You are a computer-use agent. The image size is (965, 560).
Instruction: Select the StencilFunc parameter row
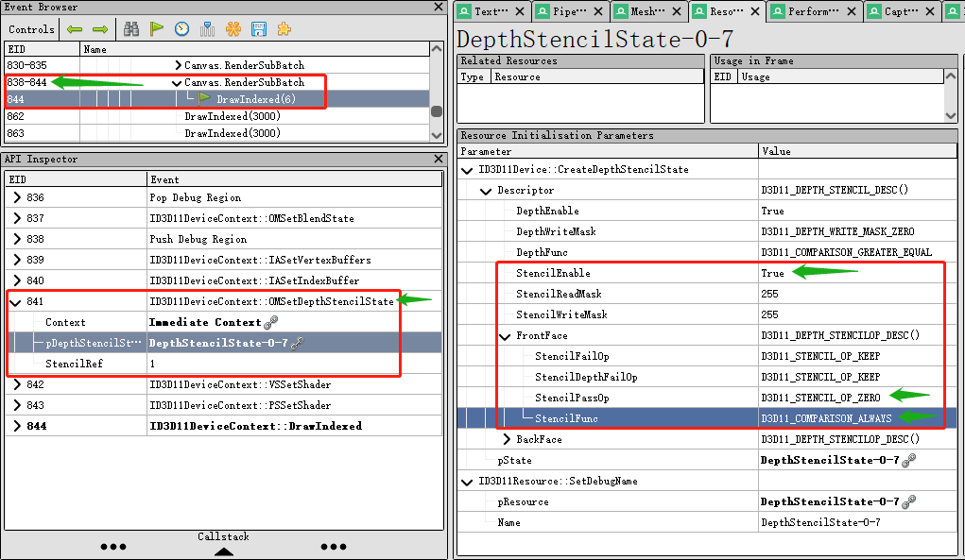tap(707, 418)
